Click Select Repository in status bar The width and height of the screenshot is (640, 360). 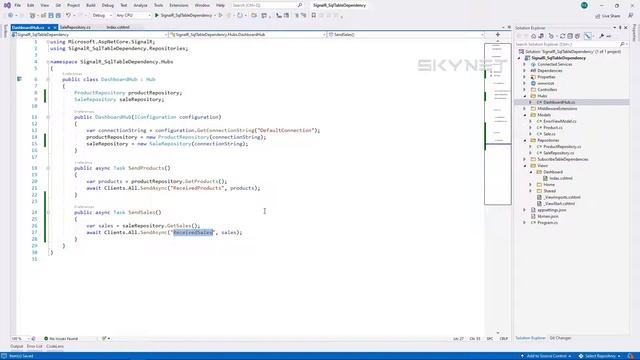pyautogui.click(x=600, y=356)
